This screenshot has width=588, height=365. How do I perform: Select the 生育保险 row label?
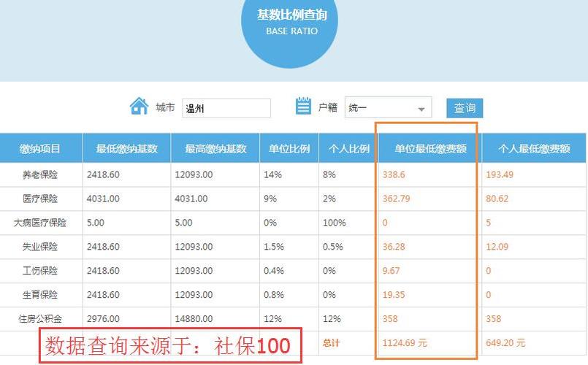(40, 294)
